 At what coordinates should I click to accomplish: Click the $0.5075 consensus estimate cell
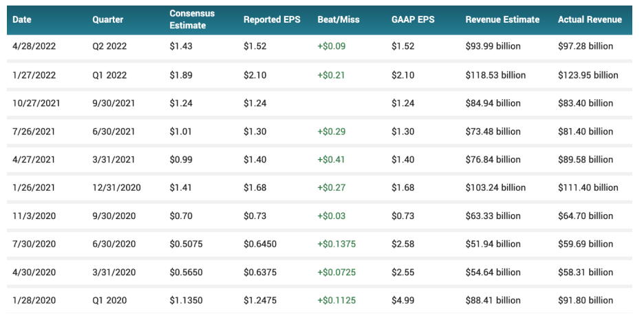tap(186, 244)
